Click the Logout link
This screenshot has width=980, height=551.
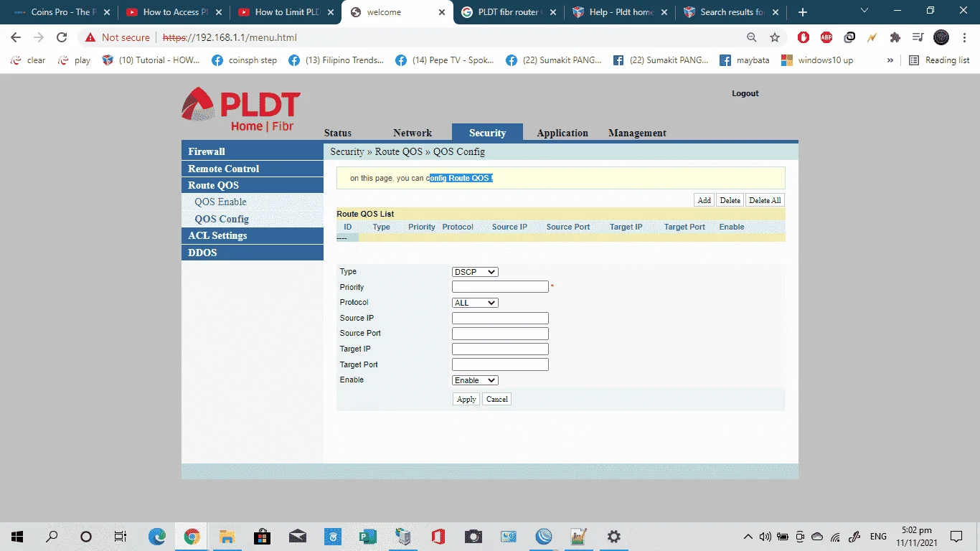[745, 93]
